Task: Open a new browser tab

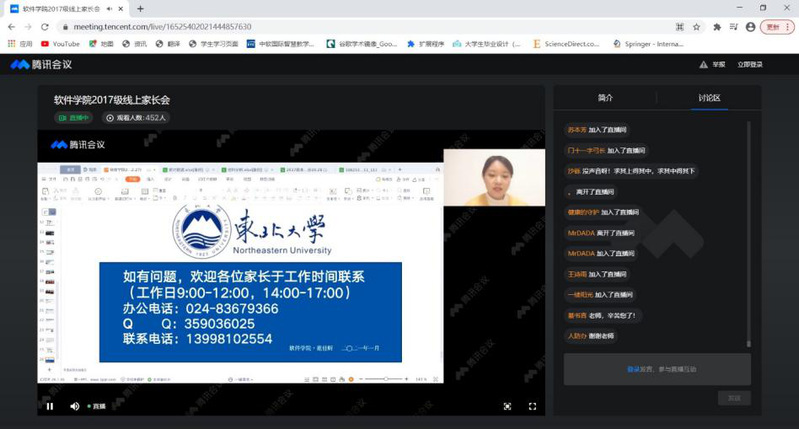Action: coord(140,8)
